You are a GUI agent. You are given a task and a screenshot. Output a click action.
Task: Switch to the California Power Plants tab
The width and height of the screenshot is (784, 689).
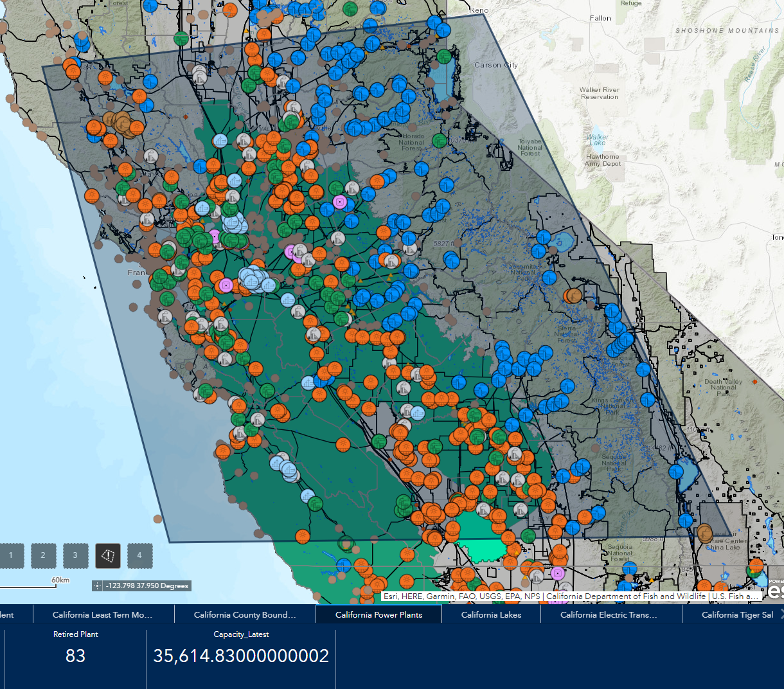point(378,614)
